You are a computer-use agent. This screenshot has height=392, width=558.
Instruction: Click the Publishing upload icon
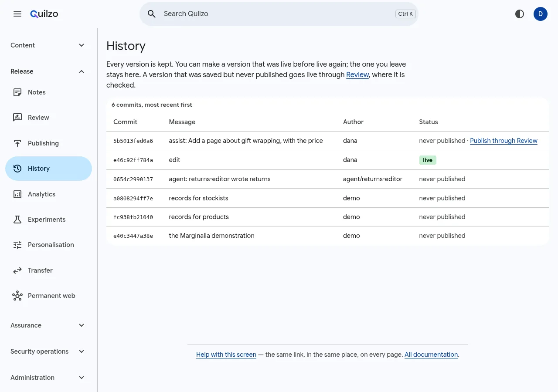click(x=17, y=143)
